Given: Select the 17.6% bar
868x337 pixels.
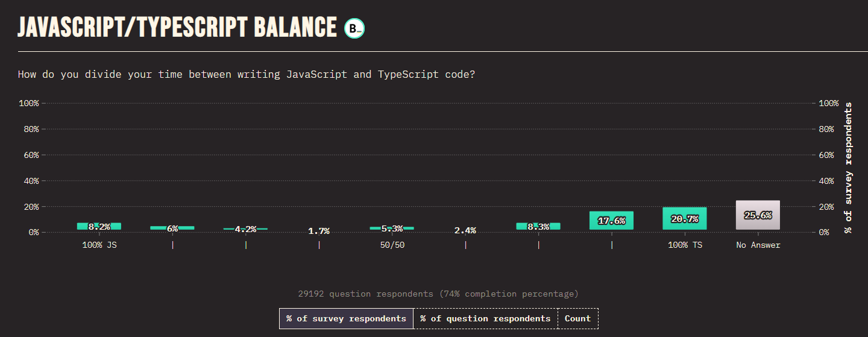Looking at the screenshot, I should 611,221.
